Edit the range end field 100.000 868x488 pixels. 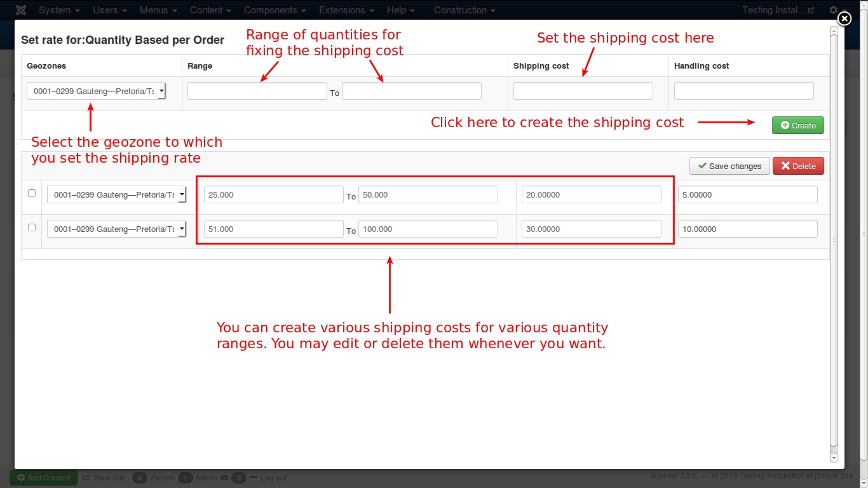[428, 229]
